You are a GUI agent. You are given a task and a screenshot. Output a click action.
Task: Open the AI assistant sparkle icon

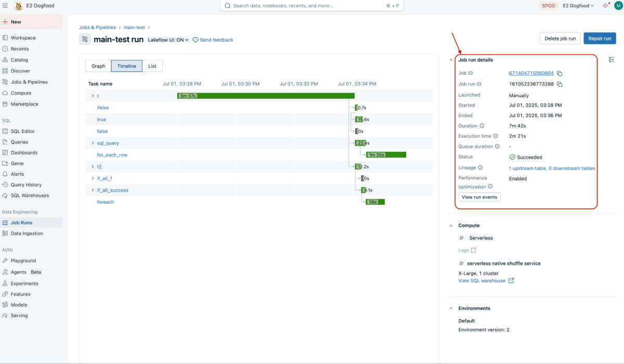(605, 6)
